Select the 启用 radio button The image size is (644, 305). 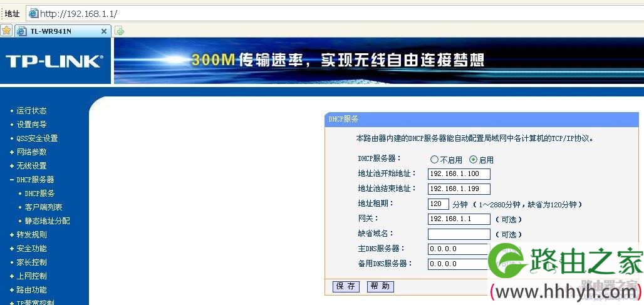click(473, 160)
